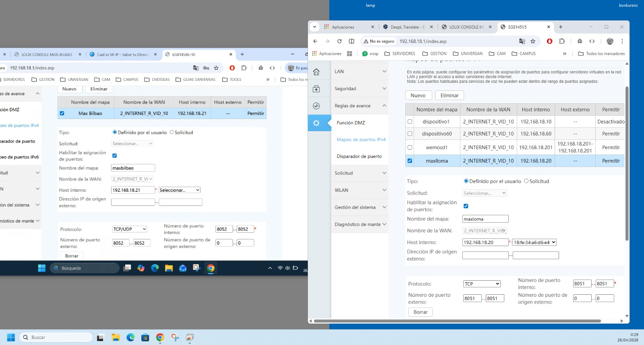This screenshot has height=345, width=644.
Task: Select the Solicitud radio in EG8145V5 window
Action: (x=526, y=181)
